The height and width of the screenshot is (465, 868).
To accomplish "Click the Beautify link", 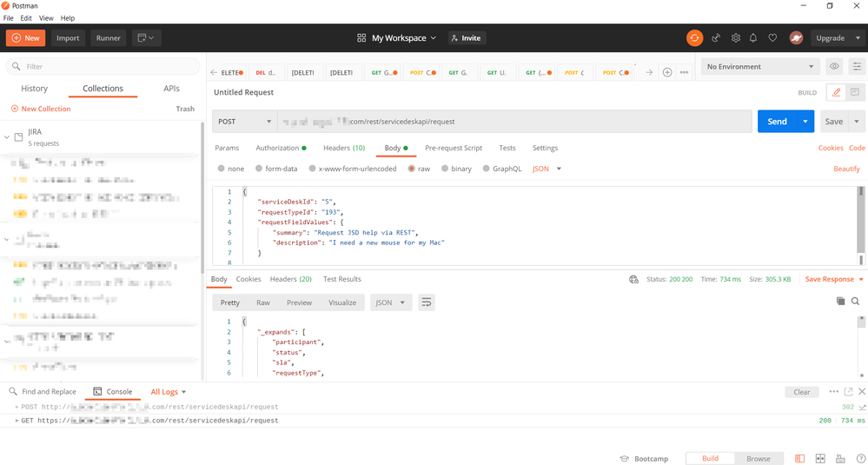I will tap(846, 169).
